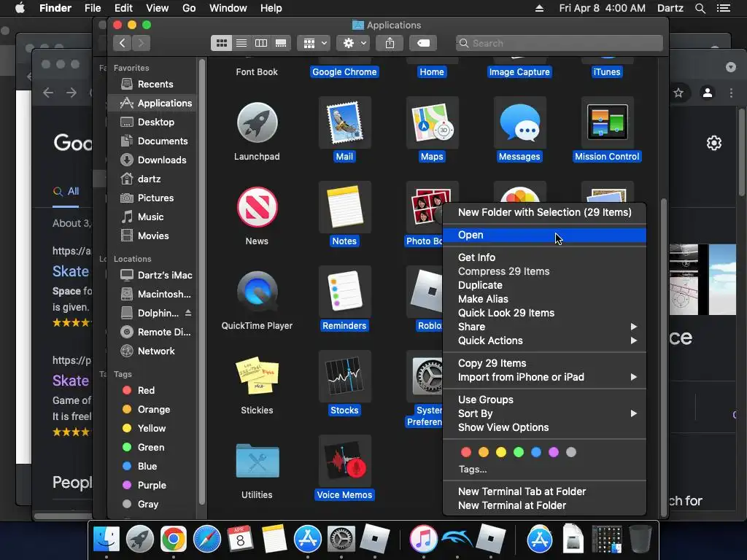Screen dimensions: 747x560
Task: Open Calendar from the Dock
Action: tap(240, 539)
